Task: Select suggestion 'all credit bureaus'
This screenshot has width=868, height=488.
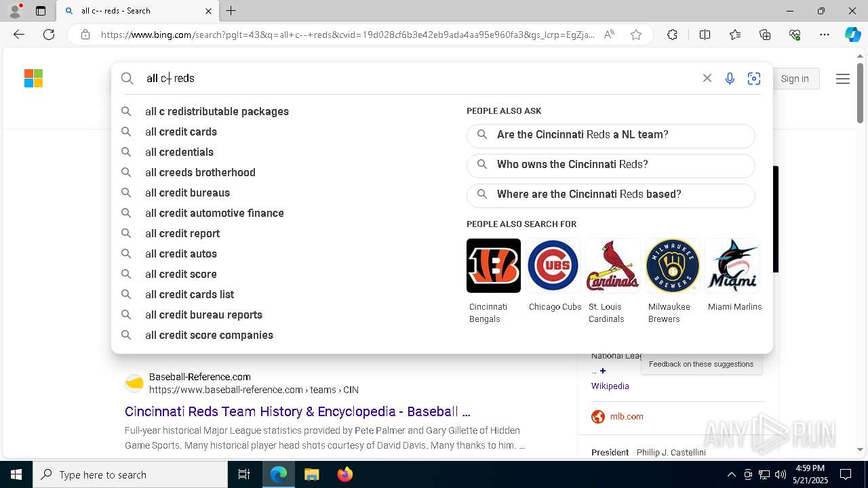Action: (187, 192)
